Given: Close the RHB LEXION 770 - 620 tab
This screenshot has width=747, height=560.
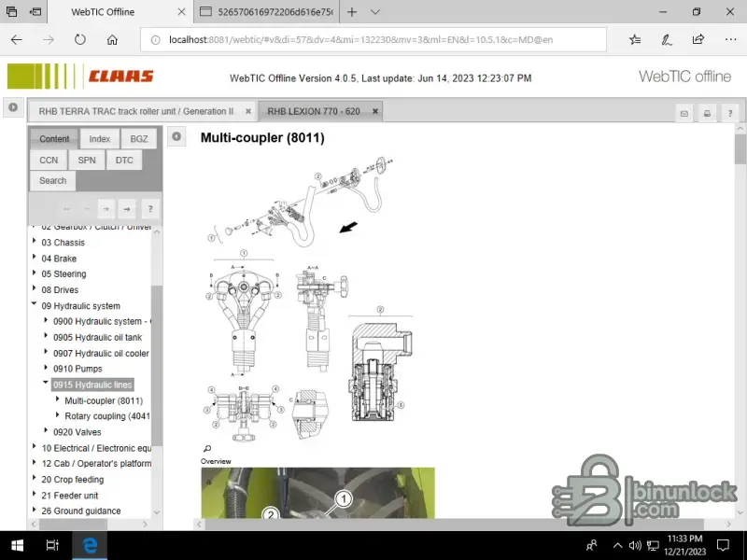Looking at the screenshot, I should coord(375,111).
